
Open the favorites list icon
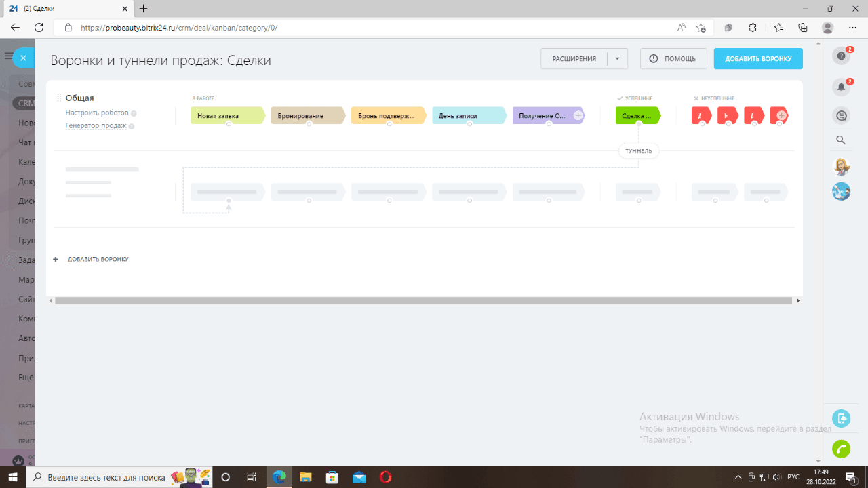coord(778,28)
